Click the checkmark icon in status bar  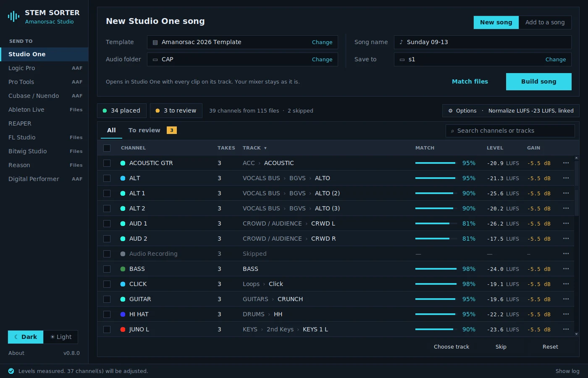[x=11, y=371]
